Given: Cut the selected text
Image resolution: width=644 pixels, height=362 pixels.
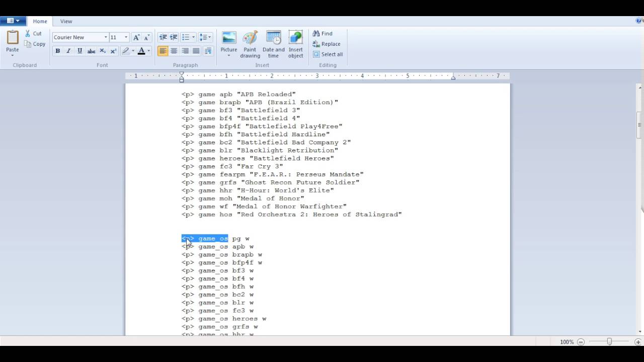Looking at the screenshot, I should tap(33, 34).
